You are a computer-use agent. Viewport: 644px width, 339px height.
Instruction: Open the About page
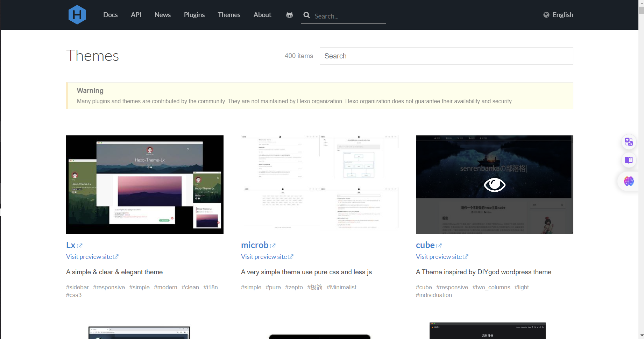(262, 15)
